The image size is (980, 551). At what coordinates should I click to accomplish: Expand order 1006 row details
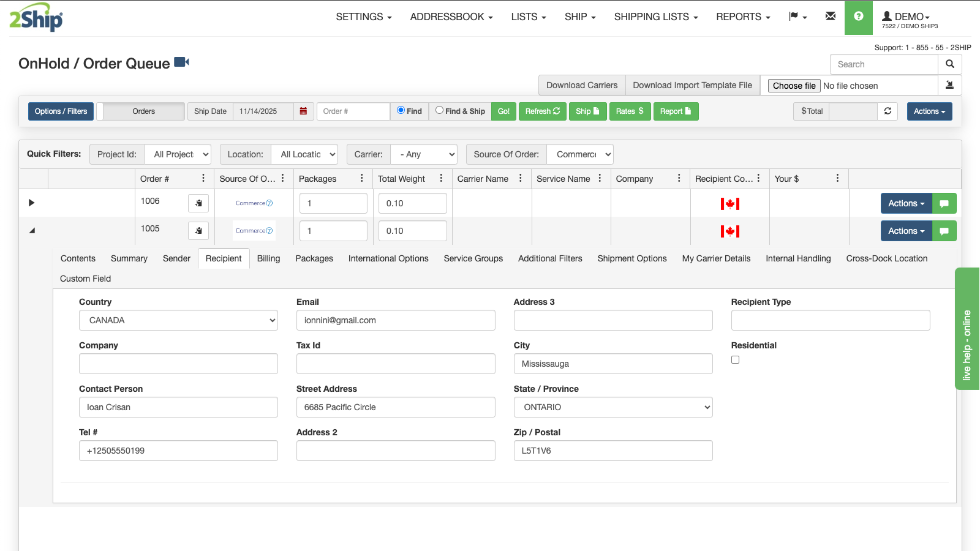(31, 203)
